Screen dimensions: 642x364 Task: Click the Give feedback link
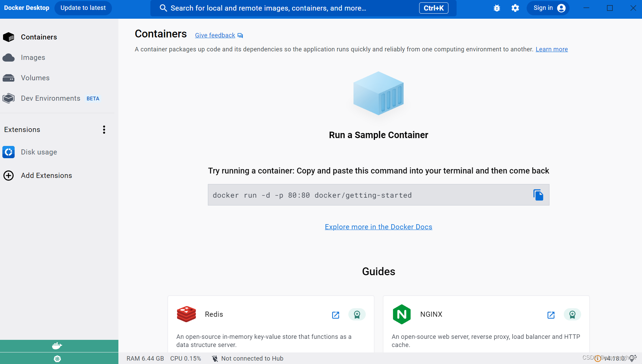point(215,35)
